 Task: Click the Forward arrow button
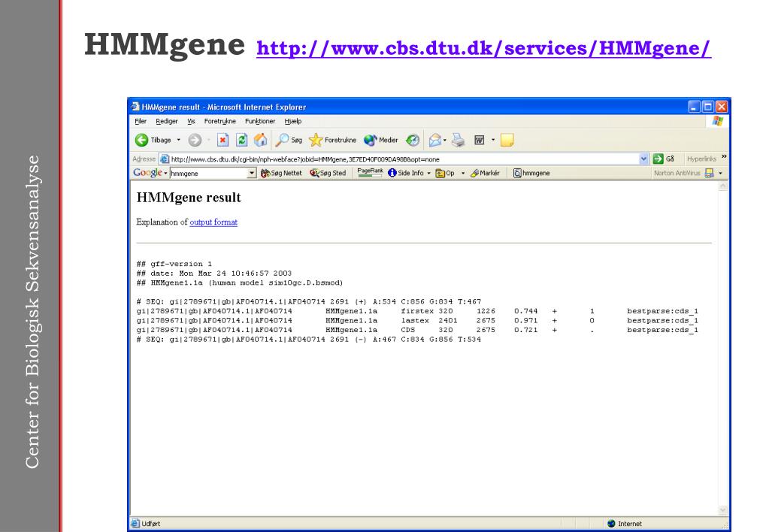tap(195, 141)
